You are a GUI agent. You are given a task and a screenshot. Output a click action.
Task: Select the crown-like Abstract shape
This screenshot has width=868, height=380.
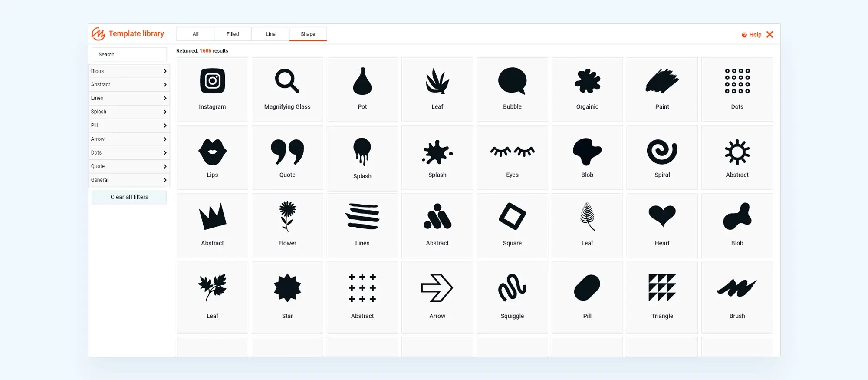point(212,226)
